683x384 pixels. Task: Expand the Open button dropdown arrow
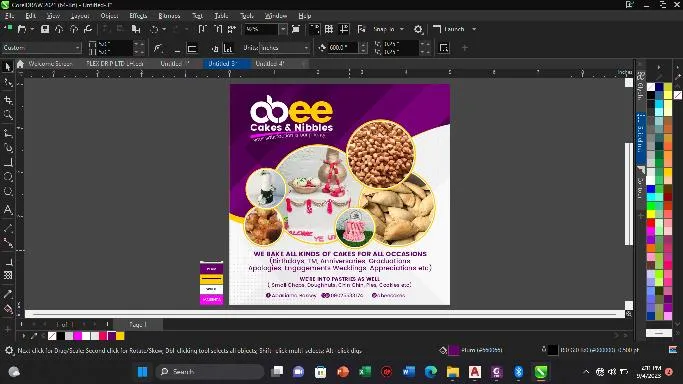click(x=32, y=29)
